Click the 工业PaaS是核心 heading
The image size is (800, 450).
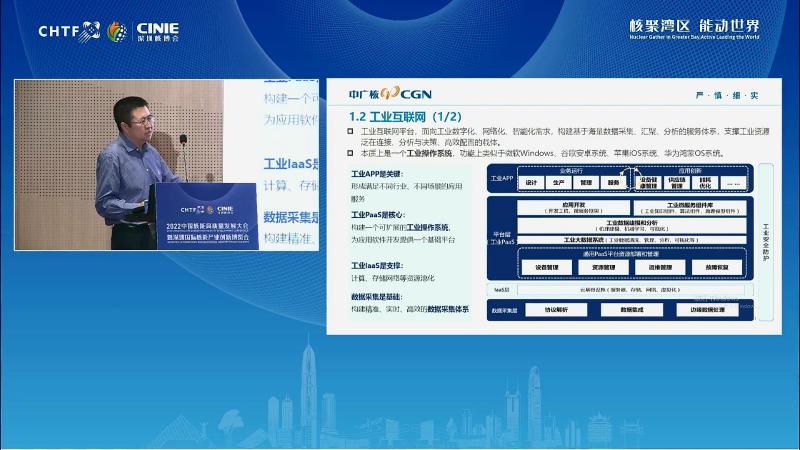pyautogui.click(x=379, y=214)
